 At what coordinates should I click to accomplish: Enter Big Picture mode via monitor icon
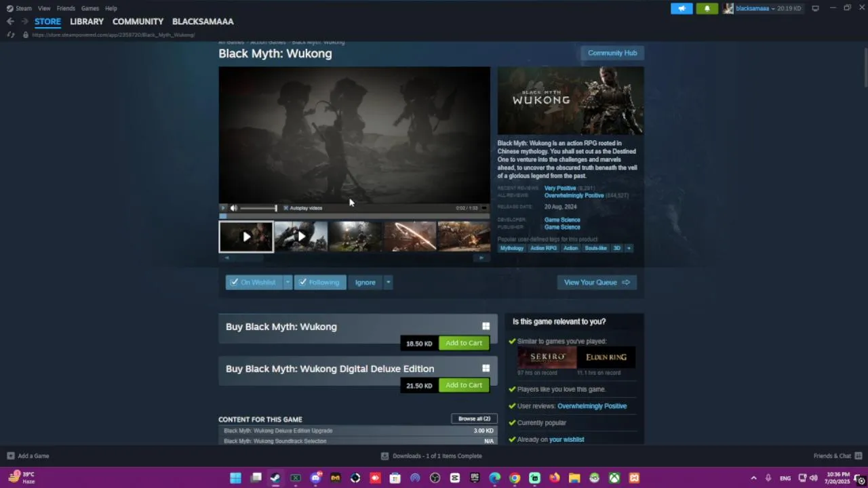[816, 8]
